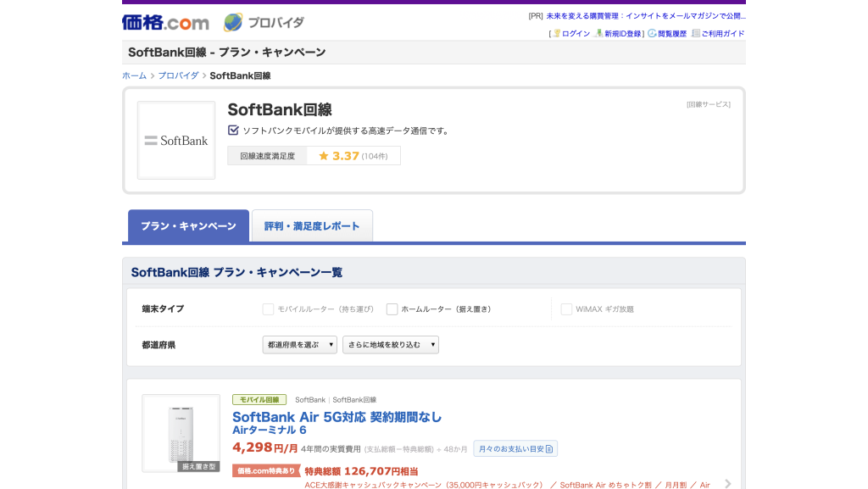868x489 pixels.
Task: Click the 価格.com特典あり badge
Action: (x=266, y=470)
